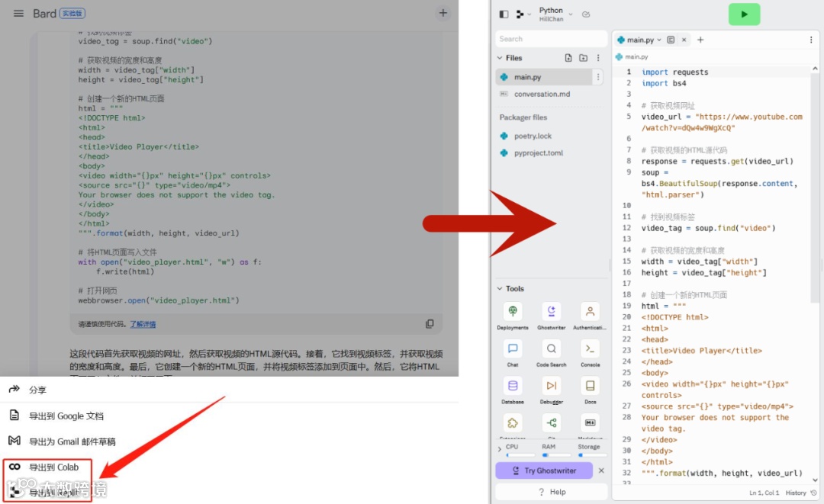Image resolution: width=824 pixels, height=504 pixels.
Task: Open the Deployments tool
Action: (x=513, y=316)
